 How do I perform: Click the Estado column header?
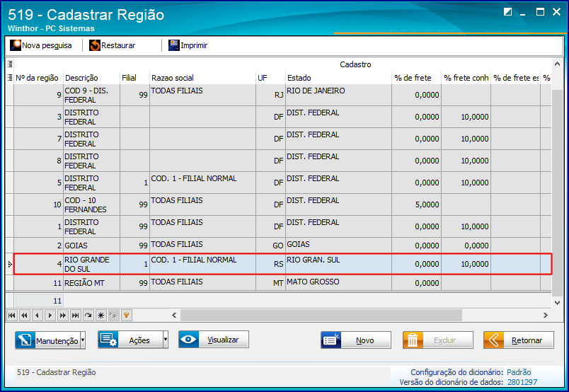point(338,78)
